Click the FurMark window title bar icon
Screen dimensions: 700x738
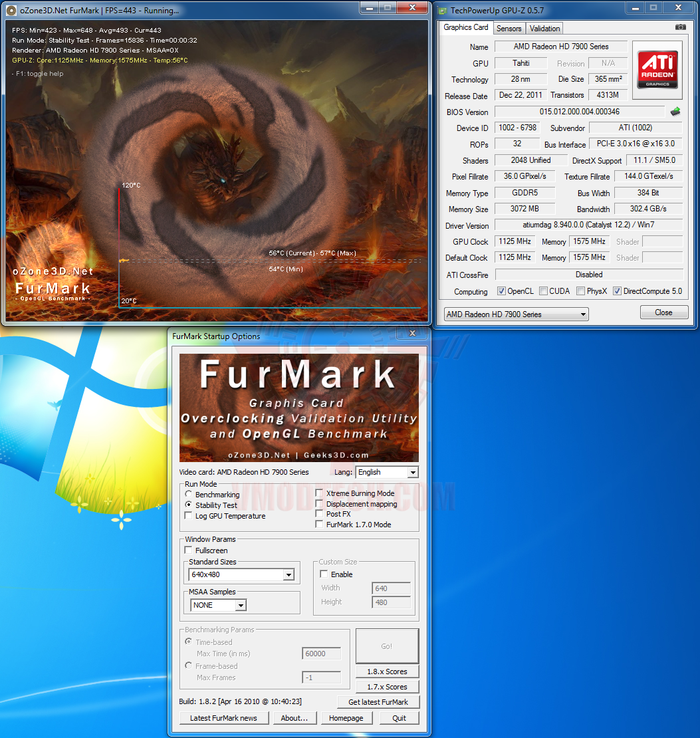click(12, 10)
